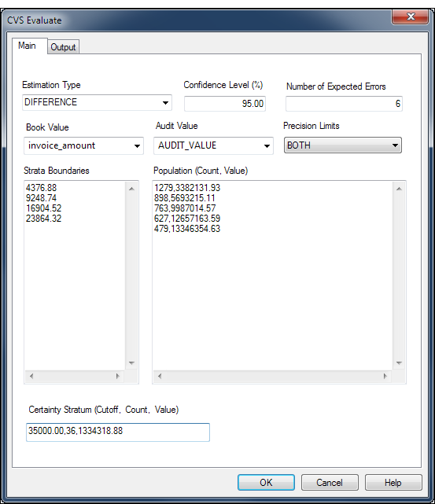Image resolution: width=435 pixels, height=504 pixels.
Task: Click inside the Population text area
Action: 273,275
